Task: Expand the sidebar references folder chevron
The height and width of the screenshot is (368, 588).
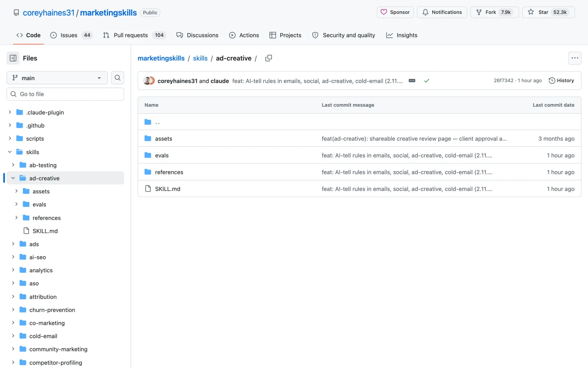Action: pos(17,218)
